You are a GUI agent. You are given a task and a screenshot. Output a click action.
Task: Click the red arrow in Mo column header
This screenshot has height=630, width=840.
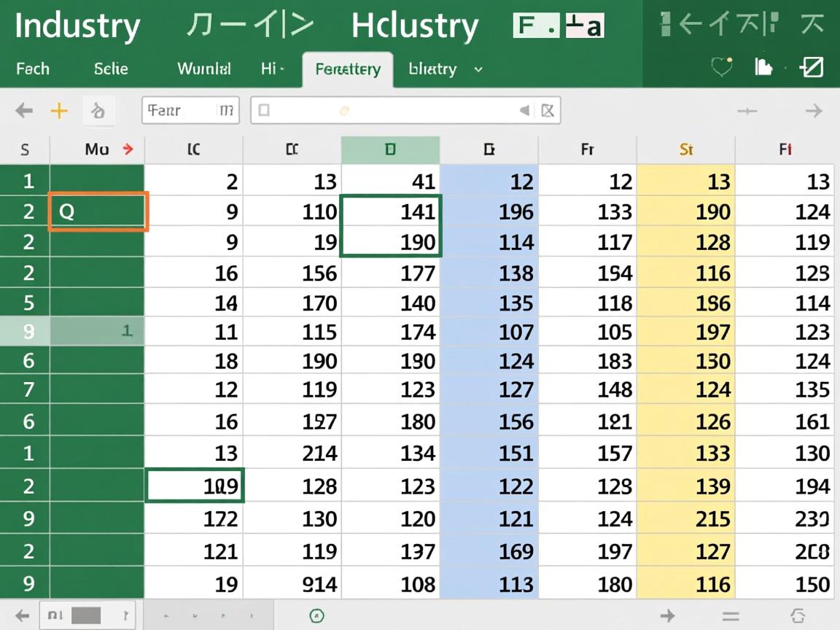tap(128, 149)
